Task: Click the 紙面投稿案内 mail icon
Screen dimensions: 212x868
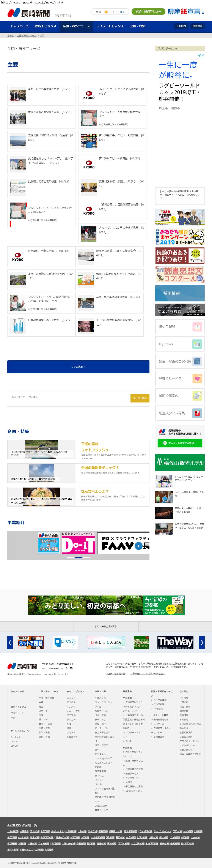Action: click(x=197, y=396)
